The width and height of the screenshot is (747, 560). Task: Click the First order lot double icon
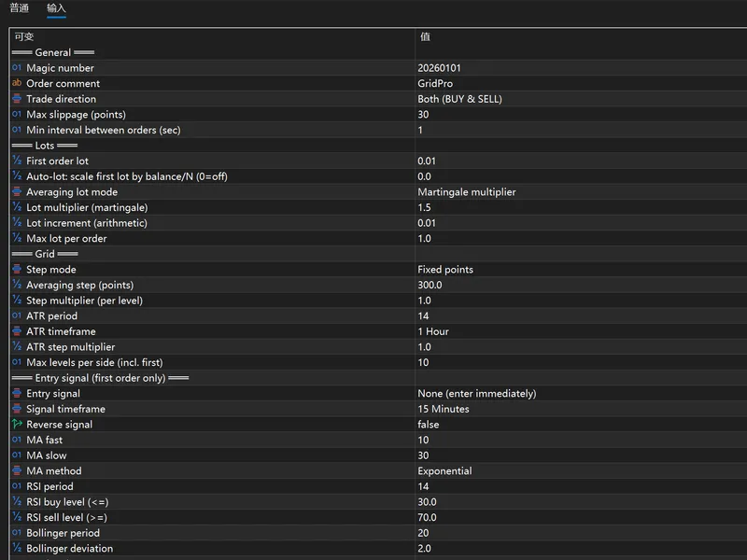click(x=17, y=161)
